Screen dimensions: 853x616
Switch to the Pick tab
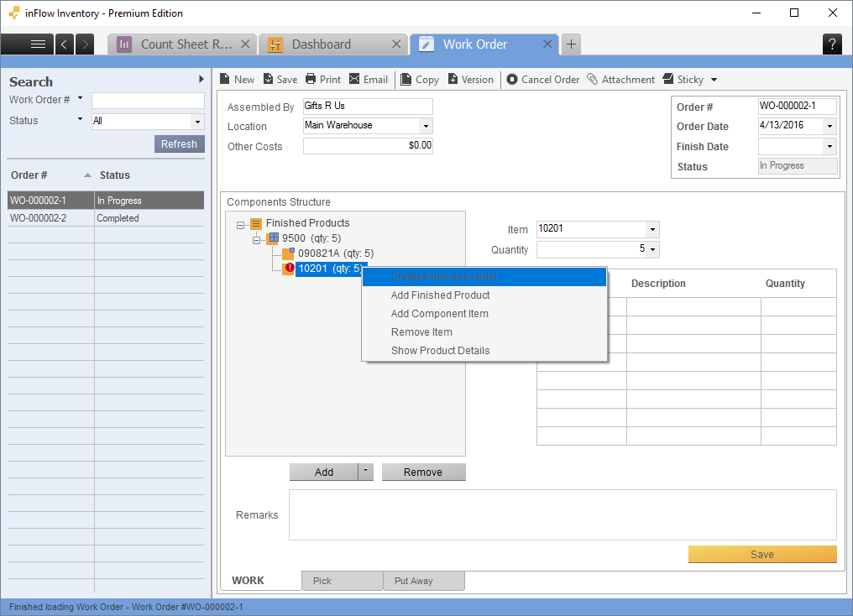tap(343, 581)
